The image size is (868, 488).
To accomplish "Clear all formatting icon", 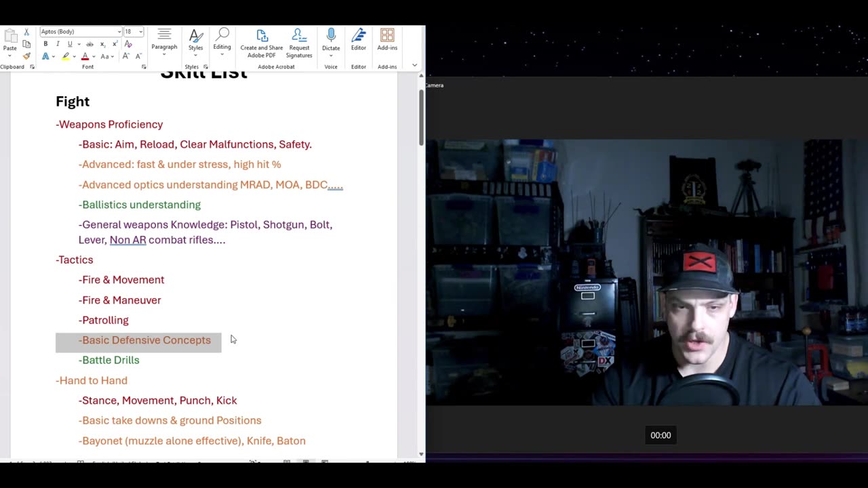I will coord(128,44).
